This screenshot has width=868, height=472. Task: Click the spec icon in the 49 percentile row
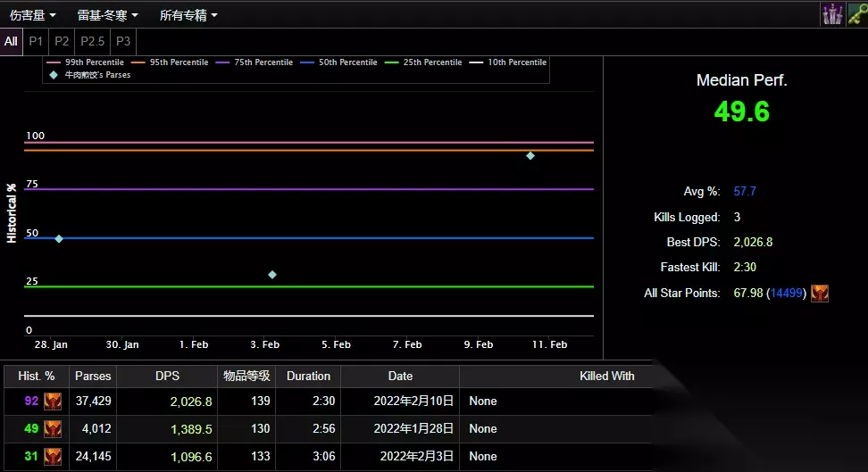coord(53,429)
